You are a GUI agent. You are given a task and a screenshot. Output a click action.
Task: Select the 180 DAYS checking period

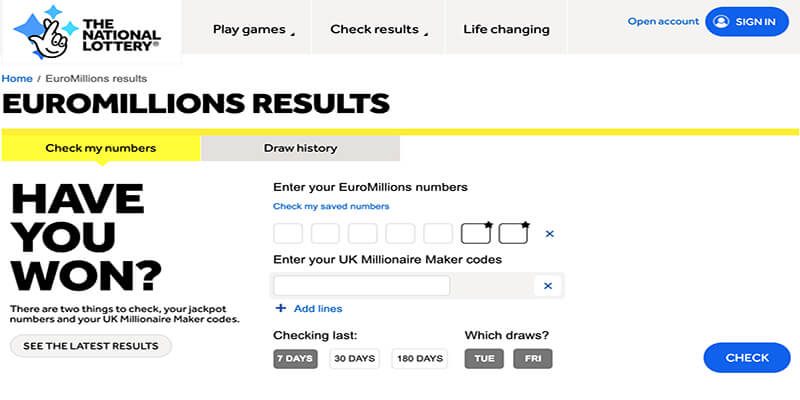click(x=420, y=358)
